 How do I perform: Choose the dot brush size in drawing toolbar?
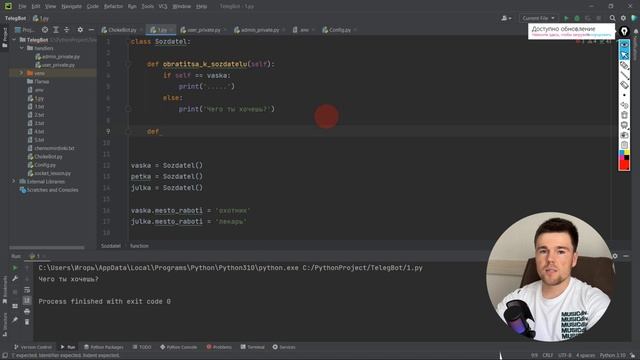coord(624,95)
